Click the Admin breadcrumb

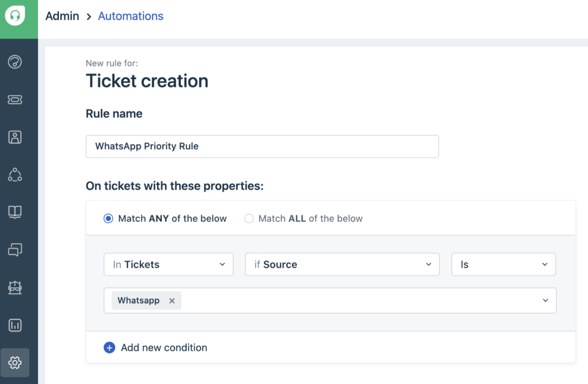(x=62, y=16)
